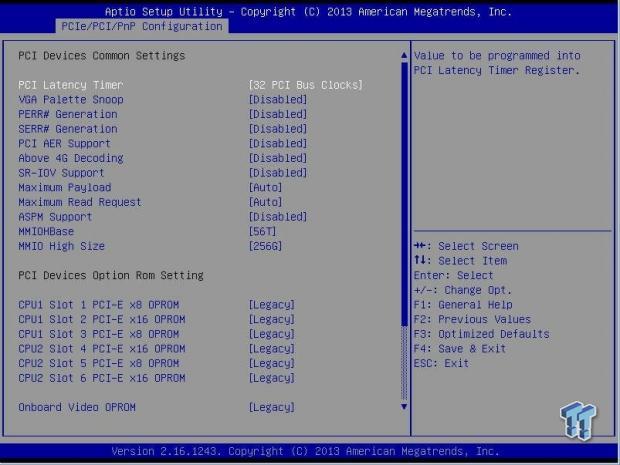Select CPU2 Slot 5 PCI-E x8 OPROM
The height and width of the screenshot is (465, 620).
pyautogui.click(x=99, y=363)
